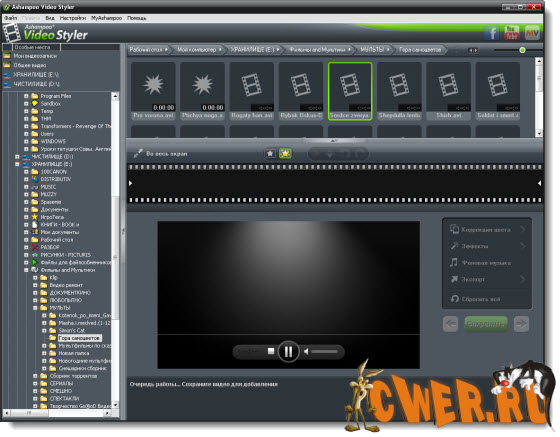
Task: Expand the Program Files folder node
Action: pyautogui.click(x=26, y=96)
